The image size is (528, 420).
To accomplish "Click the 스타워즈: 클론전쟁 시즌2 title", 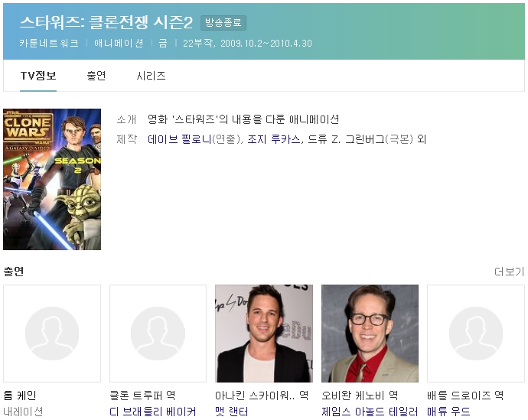I will [106, 22].
